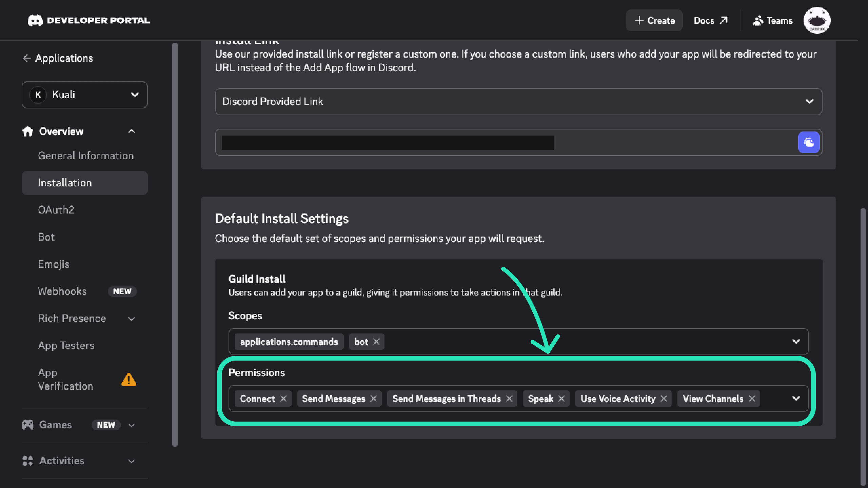Remove Send Messages in Threads permission
The image size is (868, 488).
pos(509,399)
